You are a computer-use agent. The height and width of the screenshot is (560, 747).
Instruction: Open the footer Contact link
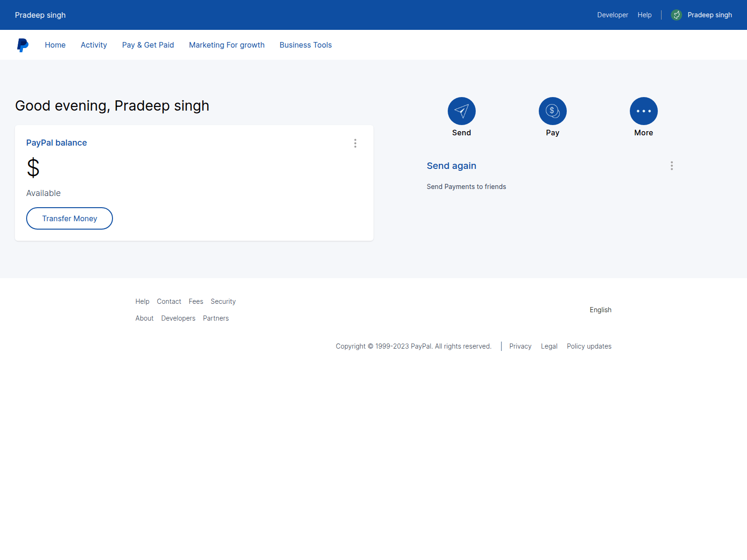pyautogui.click(x=169, y=301)
